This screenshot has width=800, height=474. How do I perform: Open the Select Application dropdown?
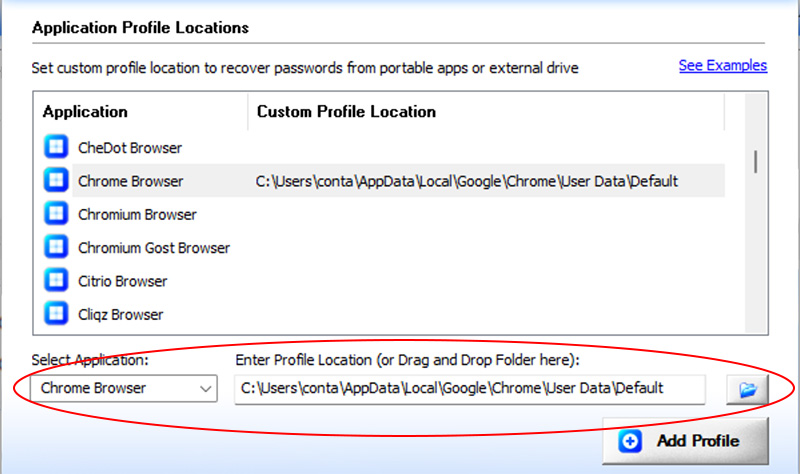[124, 389]
